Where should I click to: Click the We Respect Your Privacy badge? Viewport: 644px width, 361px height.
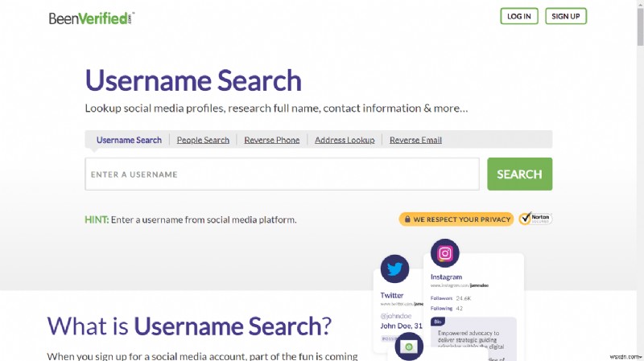tap(456, 219)
